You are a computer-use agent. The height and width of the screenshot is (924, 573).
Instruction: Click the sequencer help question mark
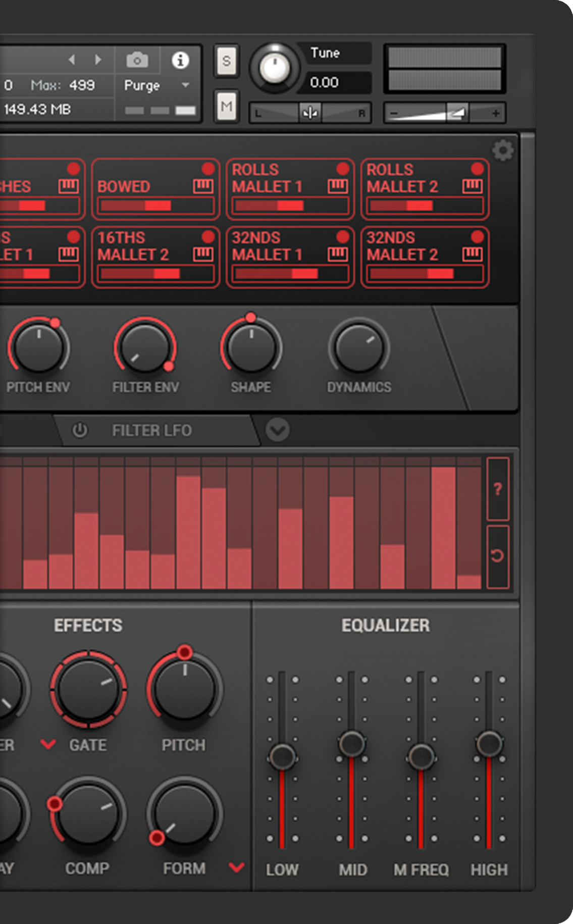pos(497,489)
